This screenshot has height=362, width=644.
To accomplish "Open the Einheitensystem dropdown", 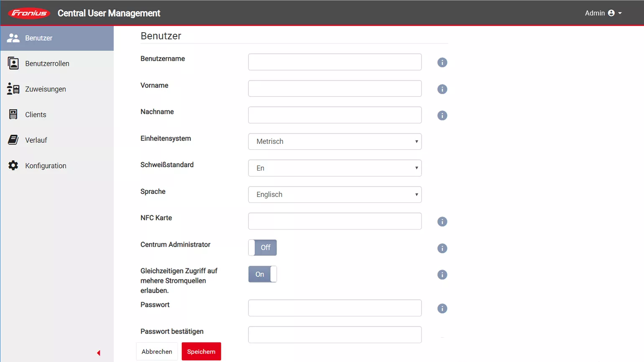I will (335, 142).
